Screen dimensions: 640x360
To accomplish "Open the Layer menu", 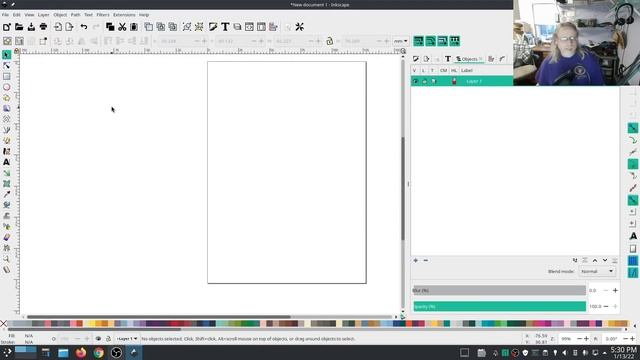I will pos(43,15).
